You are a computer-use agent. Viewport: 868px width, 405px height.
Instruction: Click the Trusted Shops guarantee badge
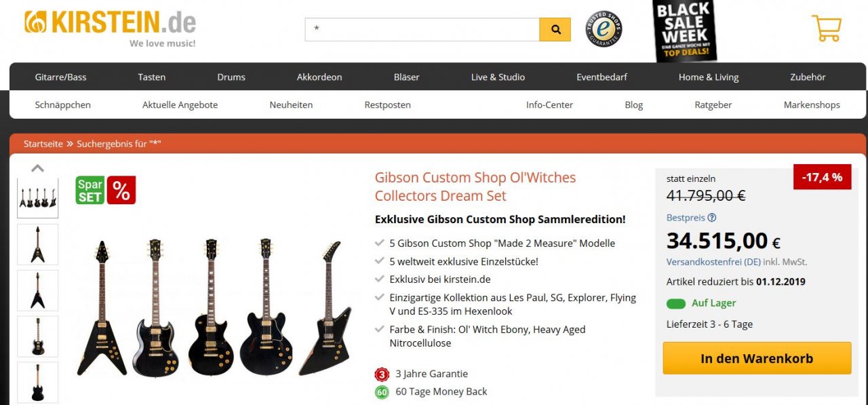[604, 29]
